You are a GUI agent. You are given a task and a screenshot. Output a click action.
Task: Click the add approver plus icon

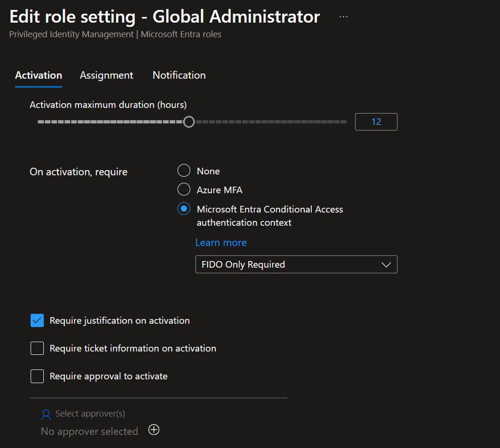[154, 430]
